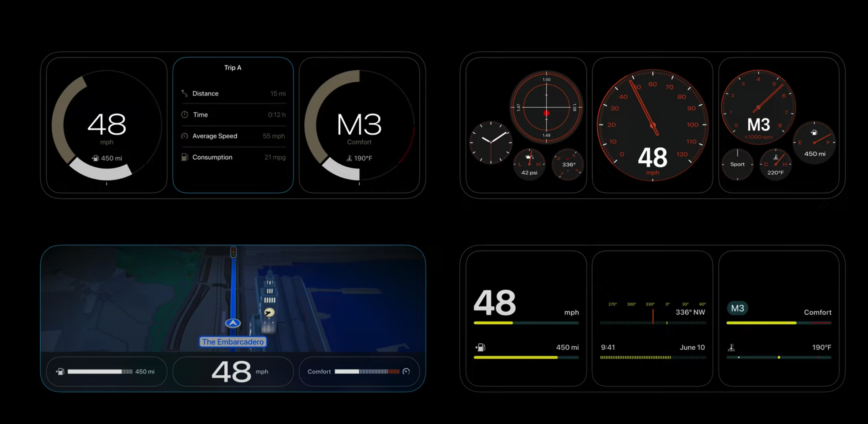Click the coolant temperature icon beside 190°F in the round M3 gauge
Viewport: 868px width, 424px height.
point(349,158)
